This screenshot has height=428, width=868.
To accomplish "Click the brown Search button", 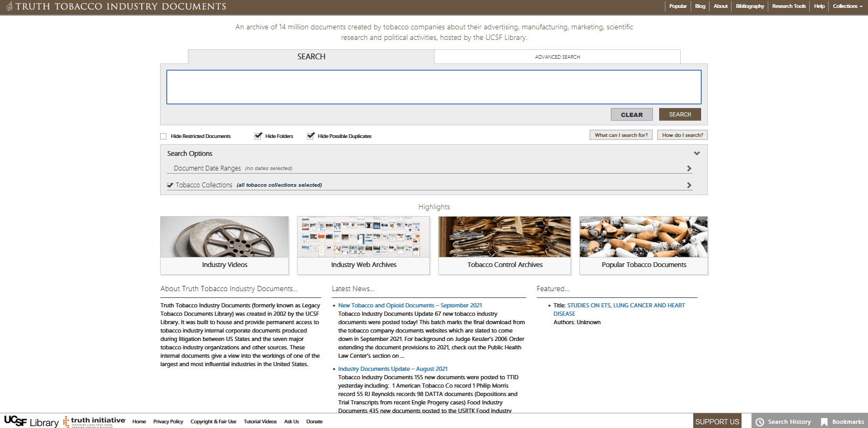I will click(680, 114).
